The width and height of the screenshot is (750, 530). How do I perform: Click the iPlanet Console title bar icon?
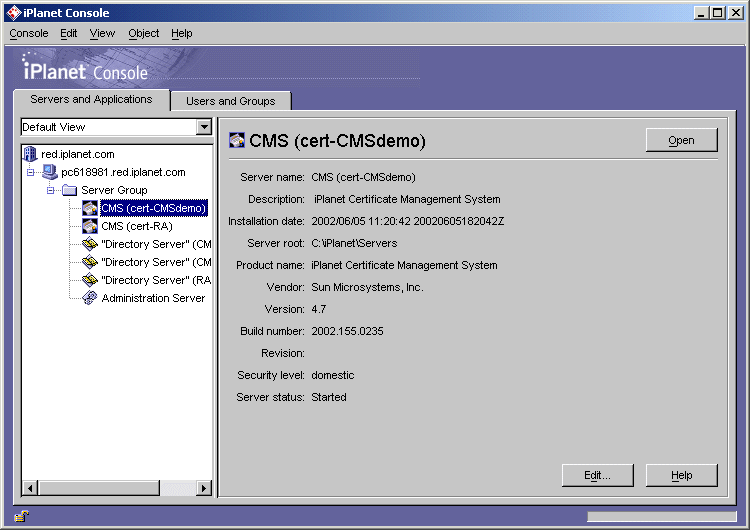[14, 13]
